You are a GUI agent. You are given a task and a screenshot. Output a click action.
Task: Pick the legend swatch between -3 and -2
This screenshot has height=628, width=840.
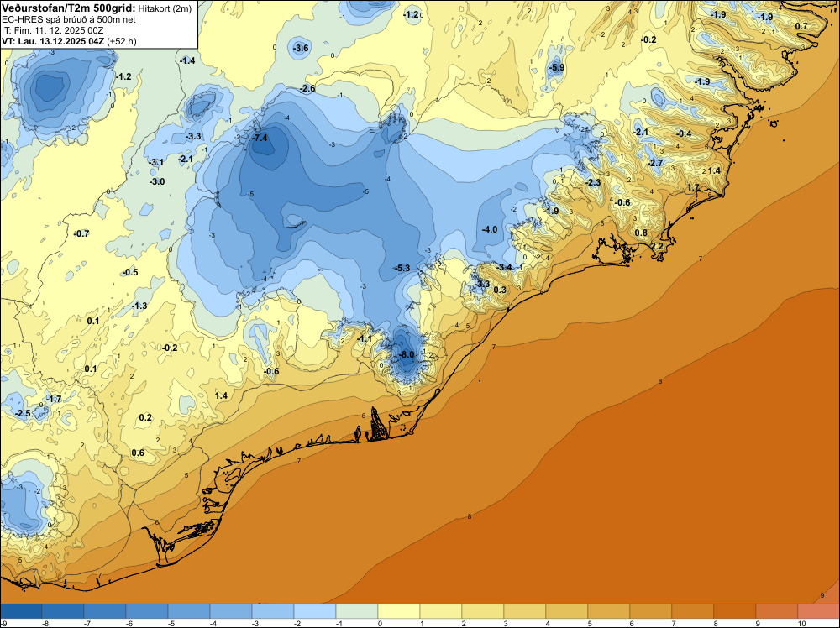point(273,611)
